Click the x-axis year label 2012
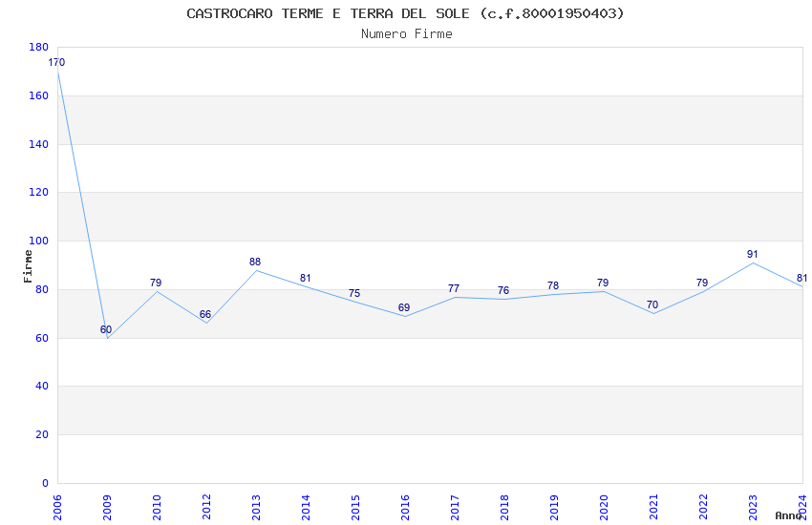The width and height of the screenshot is (812, 525). (206, 508)
